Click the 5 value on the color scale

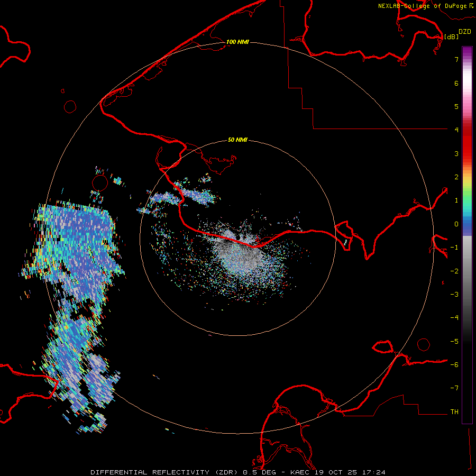[x=456, y=106]
